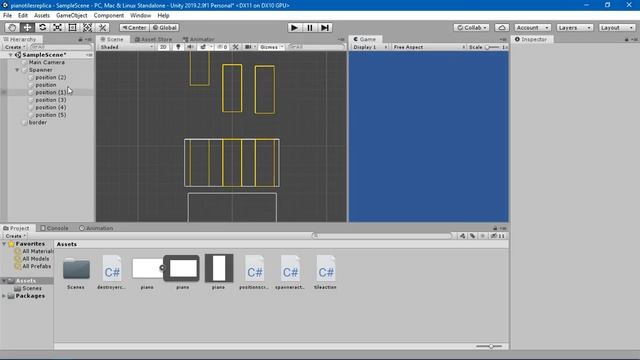Select the tileaction script asset
The width and height of the screenshot is (640, 360).
coord(325,272)
